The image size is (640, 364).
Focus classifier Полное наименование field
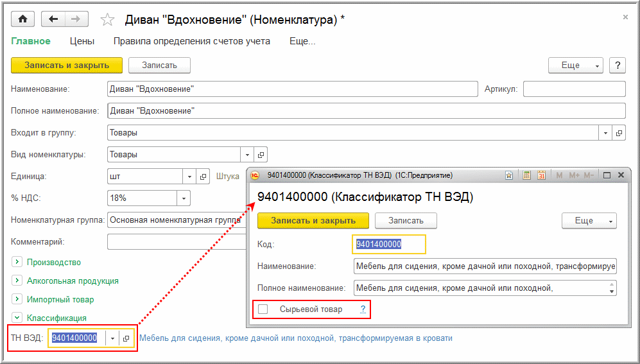485,288
